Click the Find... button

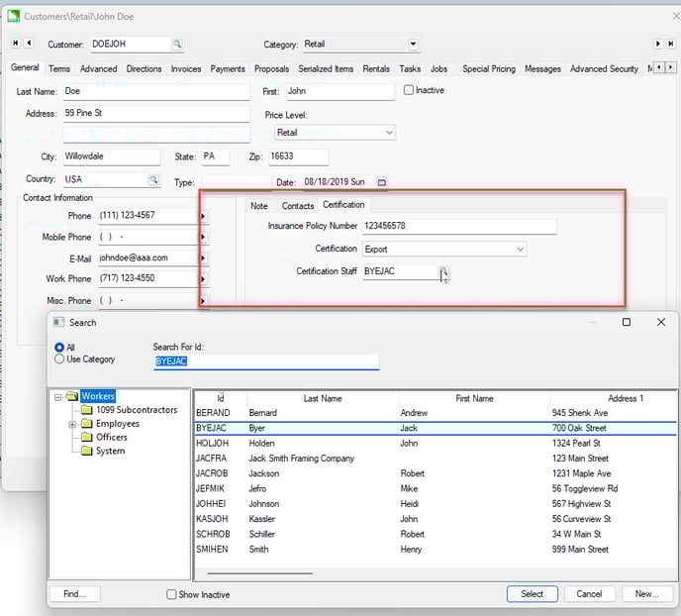click(75, 594)
